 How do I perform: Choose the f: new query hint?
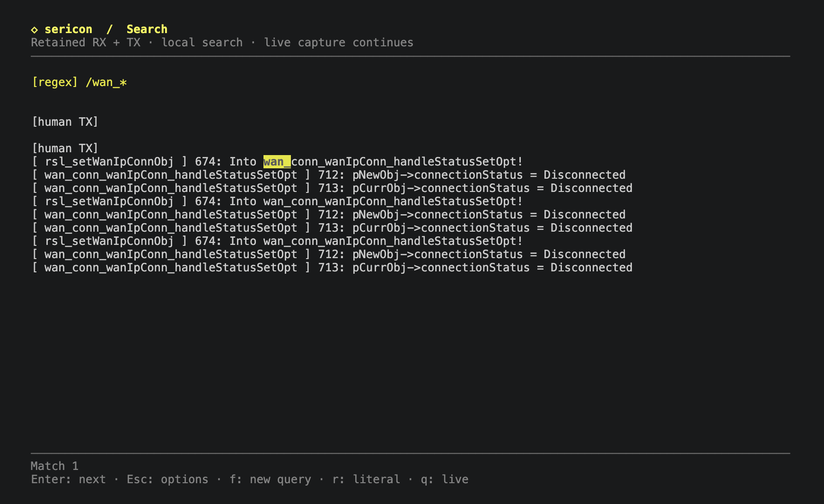(x=271, y=479)
